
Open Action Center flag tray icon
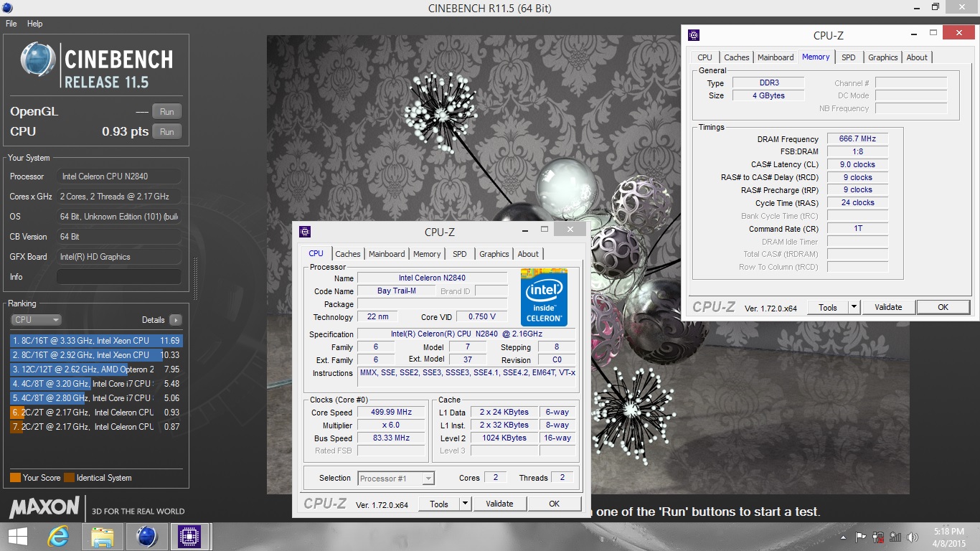[x=861, y=537]
